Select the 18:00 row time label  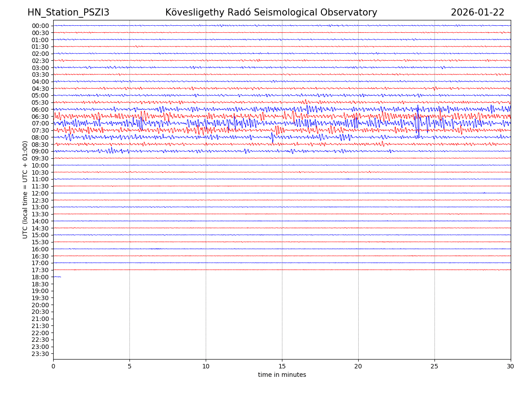(40, 277)
